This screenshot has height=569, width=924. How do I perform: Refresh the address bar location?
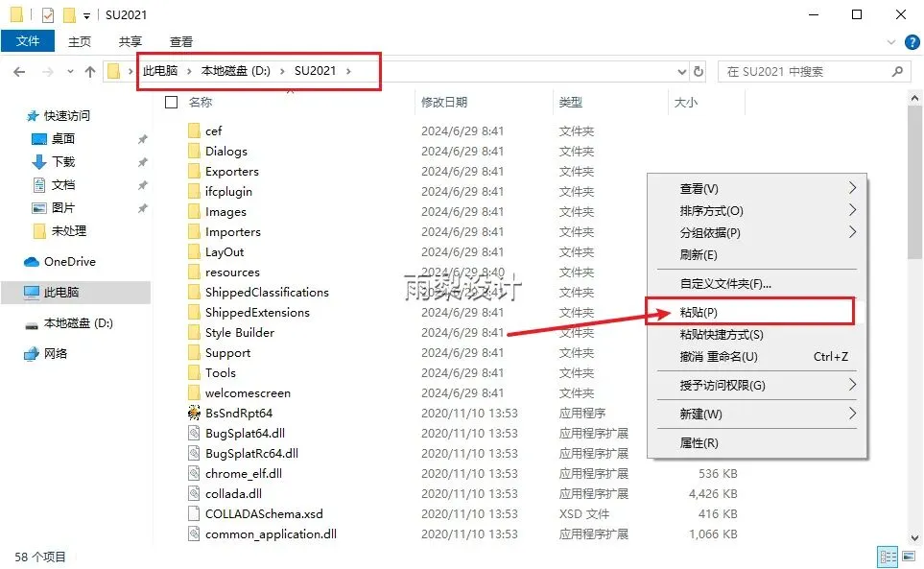click(x=699, y=71)
